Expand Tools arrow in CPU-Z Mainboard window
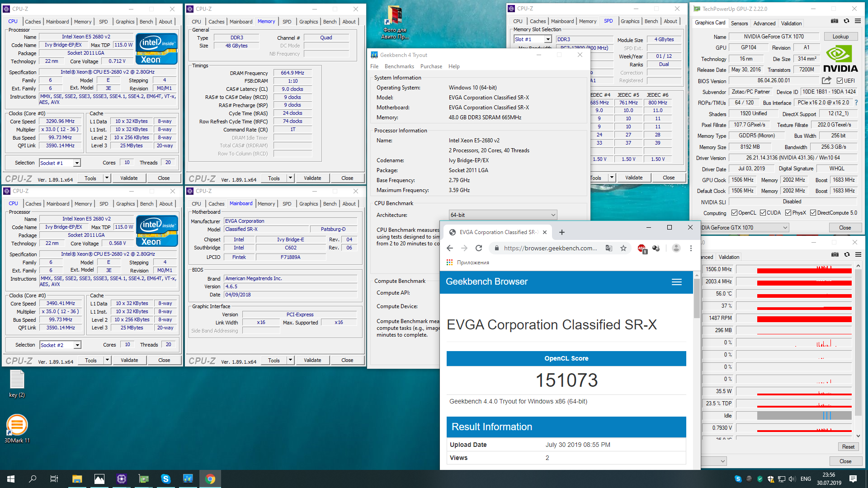The width and height of the screenshot is (868, 488). (291, 360)
